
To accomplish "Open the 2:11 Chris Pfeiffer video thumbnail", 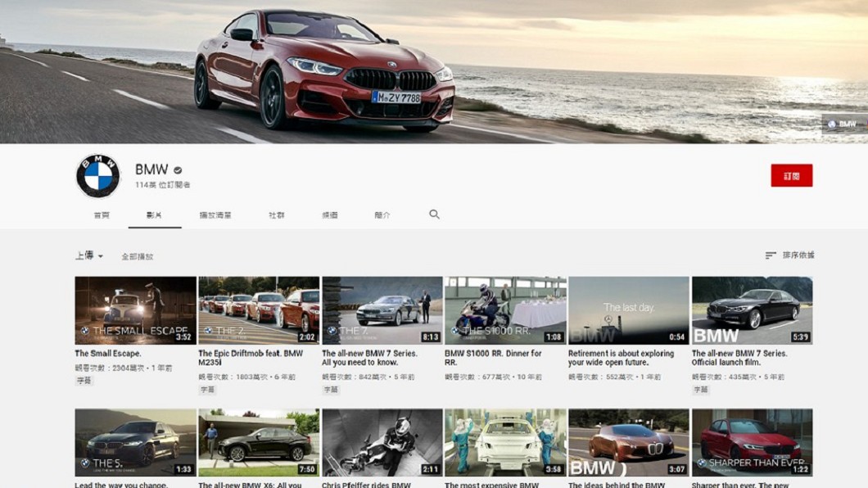I will click(x=382, y=443).
